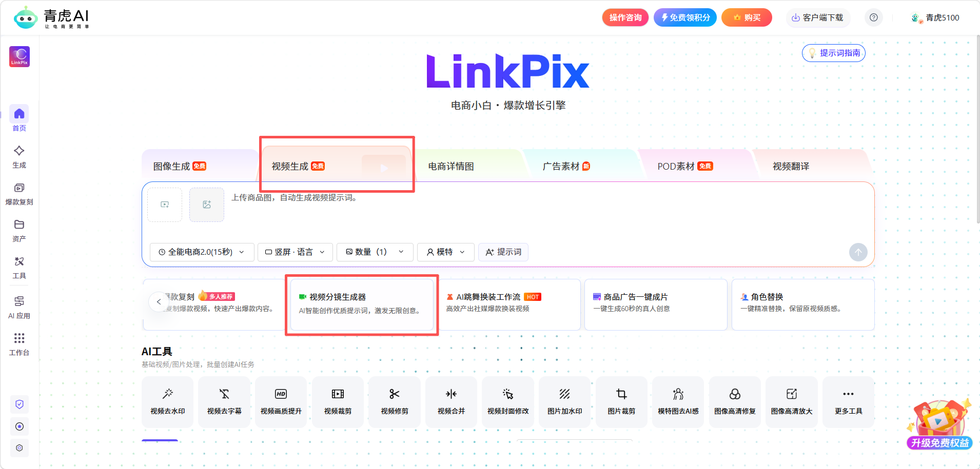Click previous arrow on card carousel
Screen dimensions: 980x469
pos(159,302)
